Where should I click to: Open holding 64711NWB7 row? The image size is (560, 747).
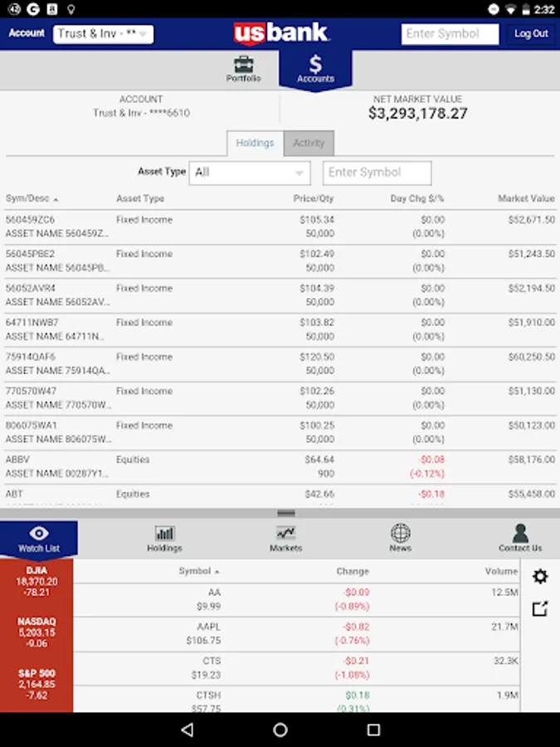point(280,330)
